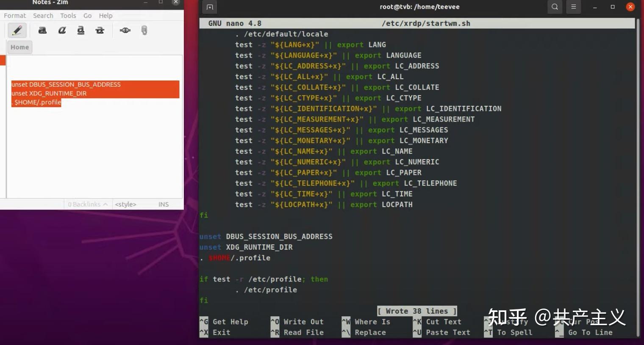Click "unset XDG_RUNTIME_DIR" line in nano
Viewport: 644px width, 345px height.
[246, 247]
